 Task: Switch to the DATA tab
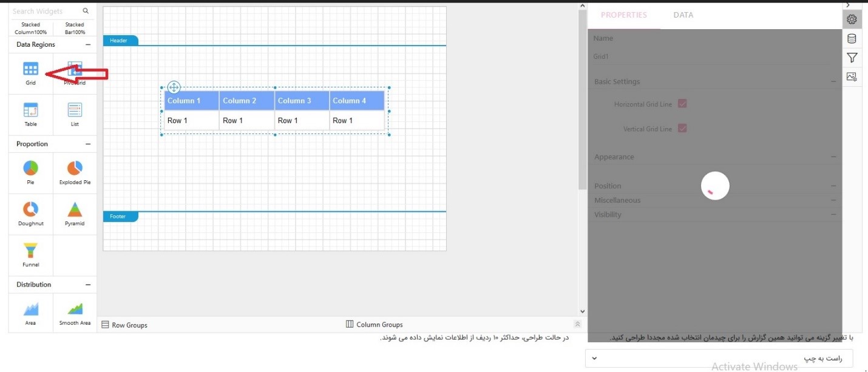pos(683,15)
